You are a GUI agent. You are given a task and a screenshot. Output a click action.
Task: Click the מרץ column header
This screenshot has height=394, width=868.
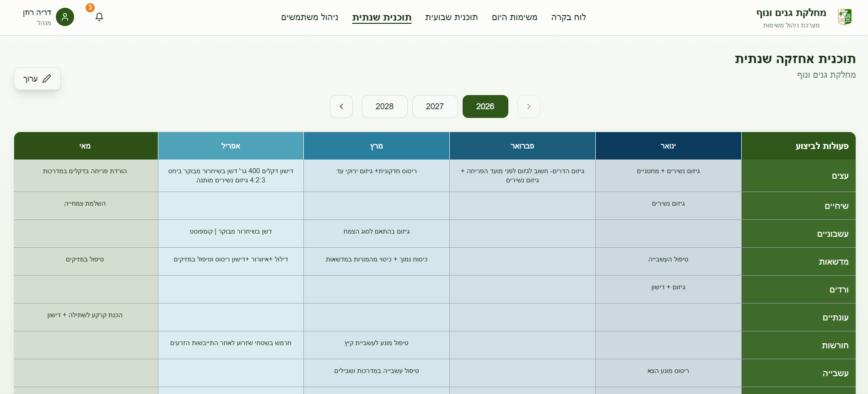pyautogui.click(x=376, y=146)
